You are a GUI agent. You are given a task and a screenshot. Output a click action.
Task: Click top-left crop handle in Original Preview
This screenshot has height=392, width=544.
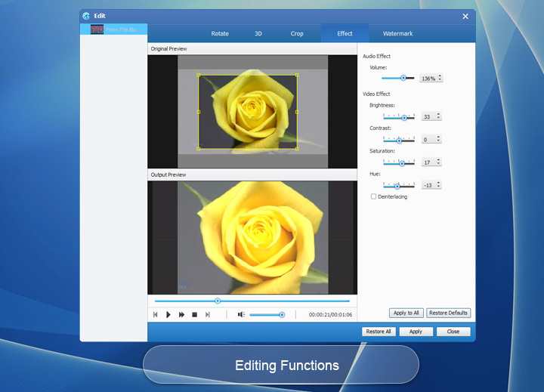199,75
